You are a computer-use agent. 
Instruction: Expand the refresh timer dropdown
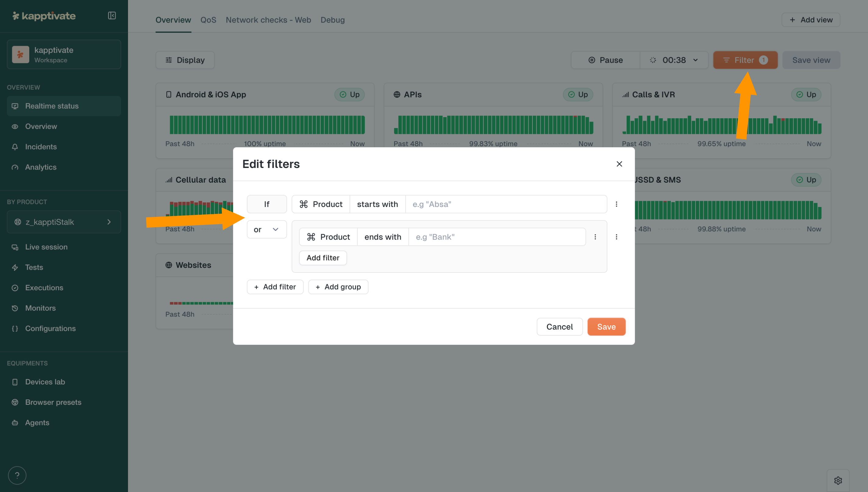click(674, 60)
